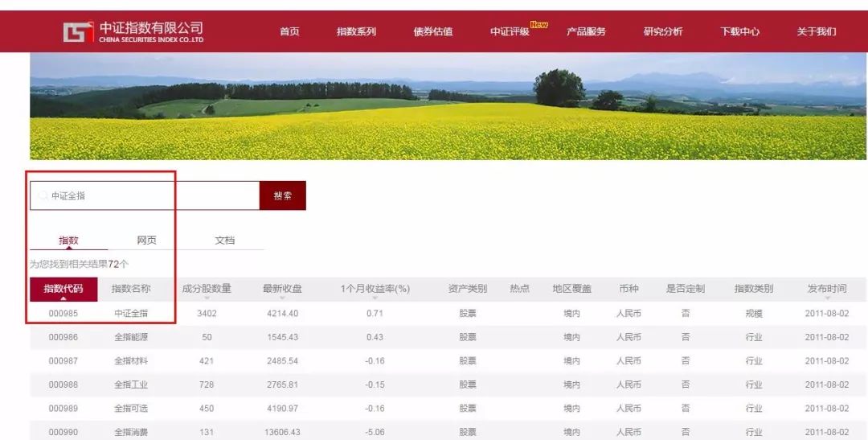Click the 131 constituent count cell
Viewport: 868px width, 440px height.
point(207,432)
